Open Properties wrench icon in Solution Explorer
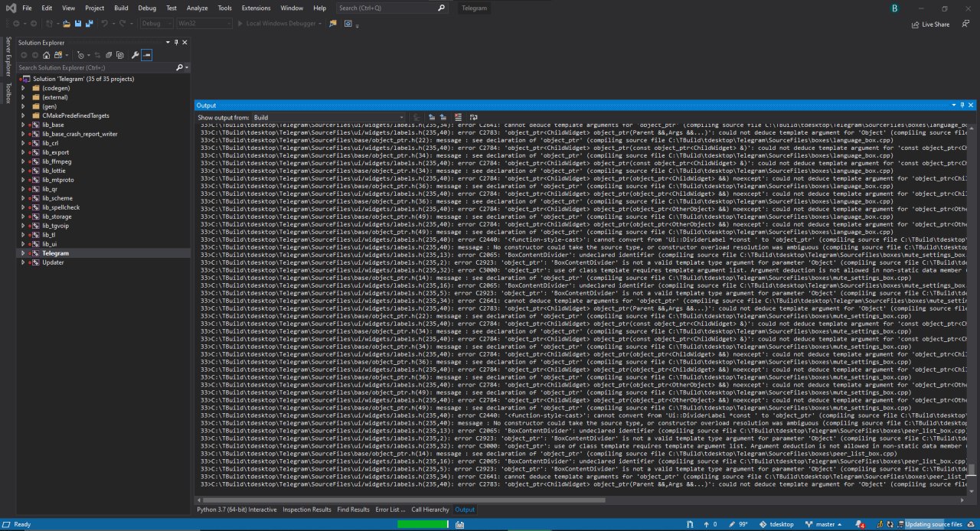 pyautogui.click(x=135, y=55)
